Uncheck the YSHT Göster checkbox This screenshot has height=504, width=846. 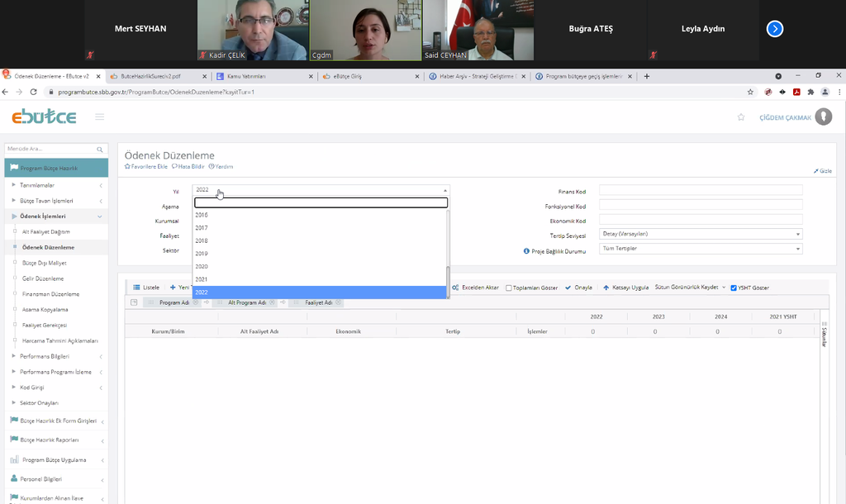tap(734, 288)
